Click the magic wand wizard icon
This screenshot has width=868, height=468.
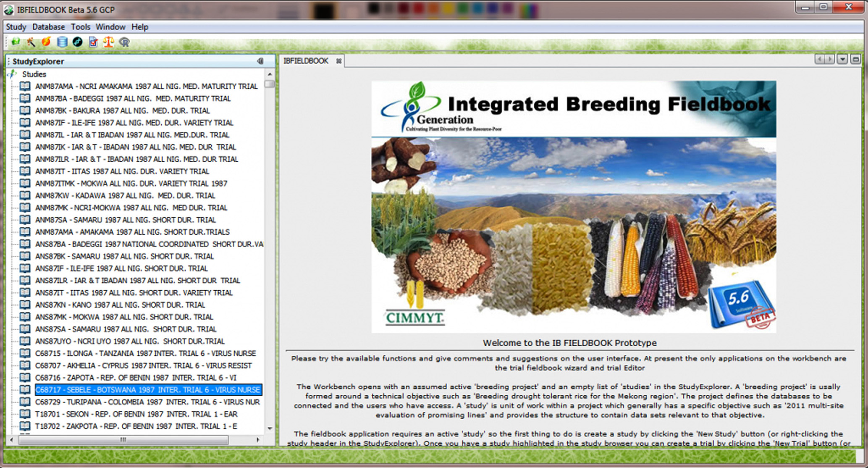pos(31,42)
